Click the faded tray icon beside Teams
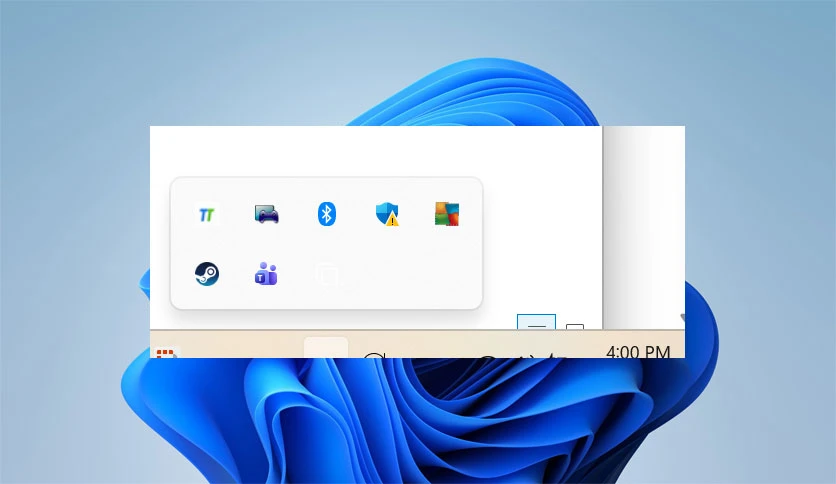 click(327, 275)
